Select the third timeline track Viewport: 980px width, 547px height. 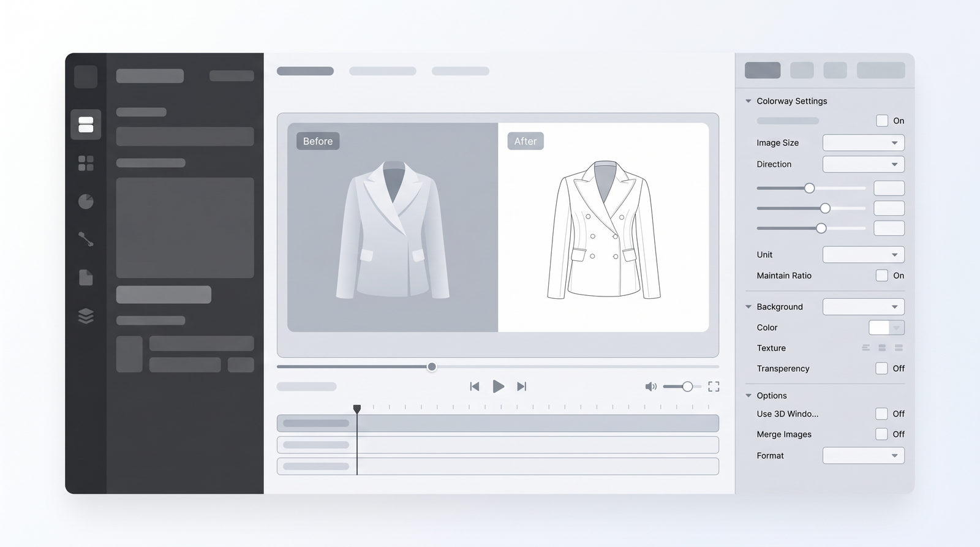pyautogui.click(x=497, y=466)
